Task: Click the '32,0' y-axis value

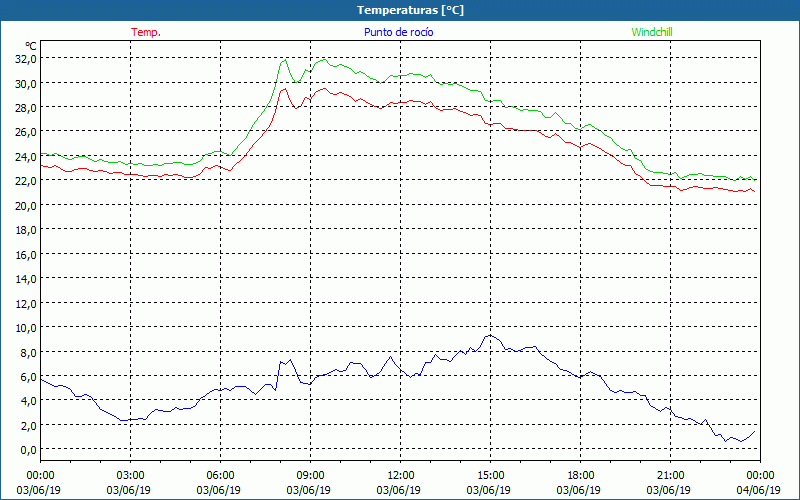Action: [26, 59]
